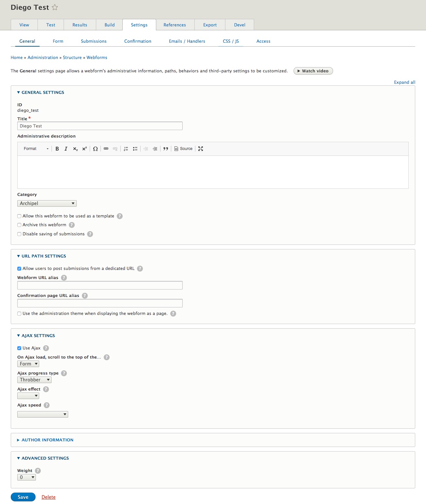
Task: Enable 'Archive this webform' checkbox
Action: pos(19,225)
